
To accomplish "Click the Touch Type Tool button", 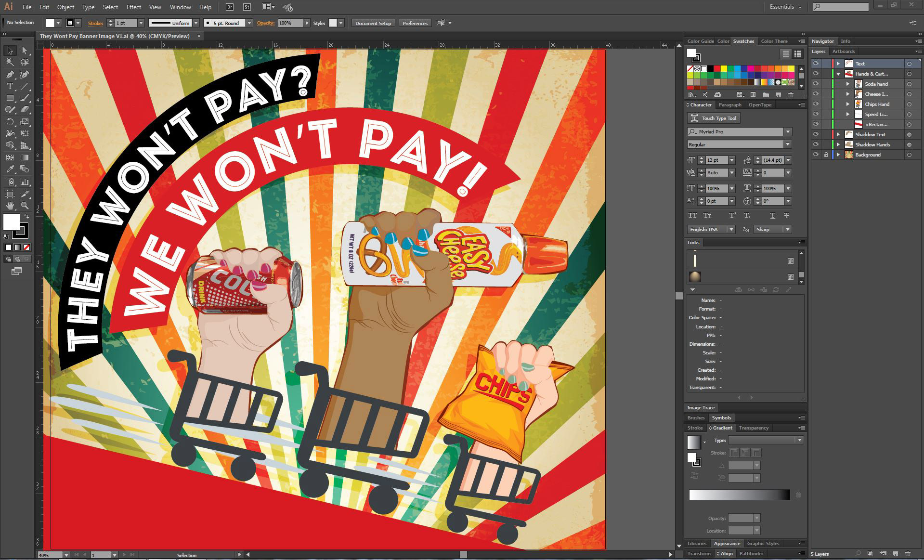I will [x=714, y=118].
